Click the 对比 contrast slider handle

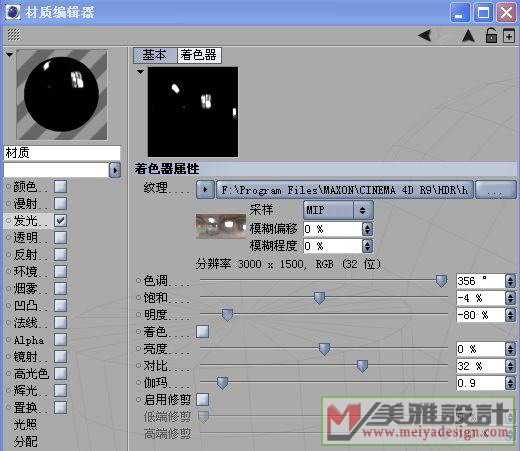362,366
